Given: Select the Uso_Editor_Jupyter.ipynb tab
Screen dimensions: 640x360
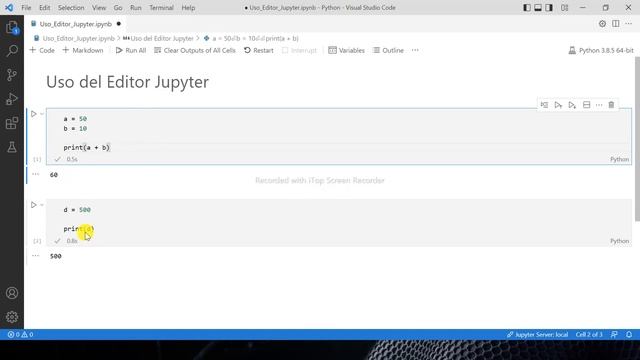Looking at the screenshot, I should 76,24.
